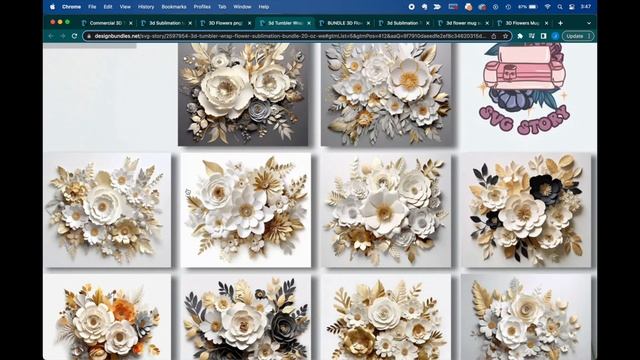Close the 3d Tumbler Wrap tab
This screenshot has height=360, width=640.
pyautogui.click(x=309, y=23)
